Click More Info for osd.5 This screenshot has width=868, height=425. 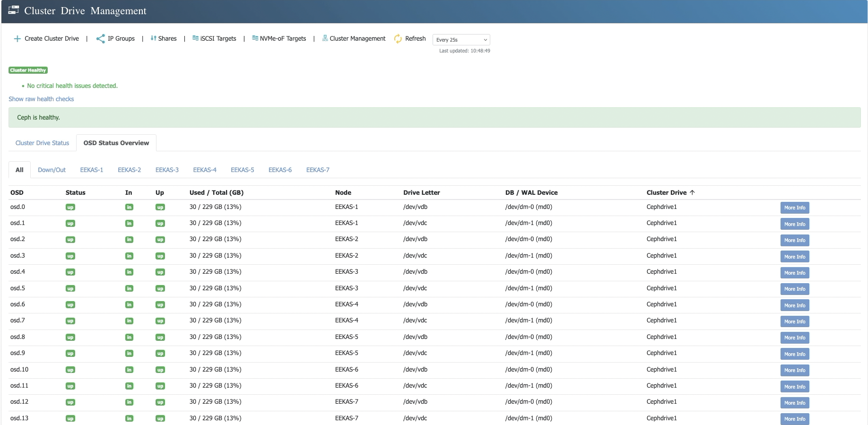coord(795,289)
